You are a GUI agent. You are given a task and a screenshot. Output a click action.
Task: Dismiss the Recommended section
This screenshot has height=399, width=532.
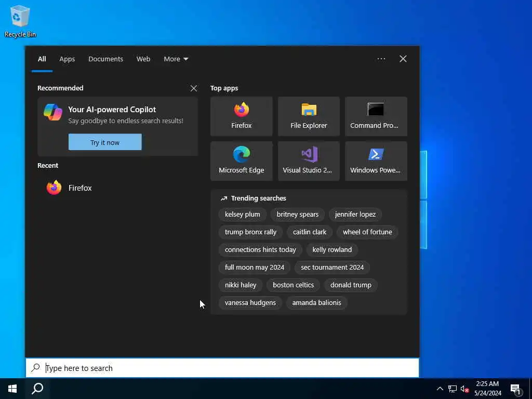click(x=194, y=88)
